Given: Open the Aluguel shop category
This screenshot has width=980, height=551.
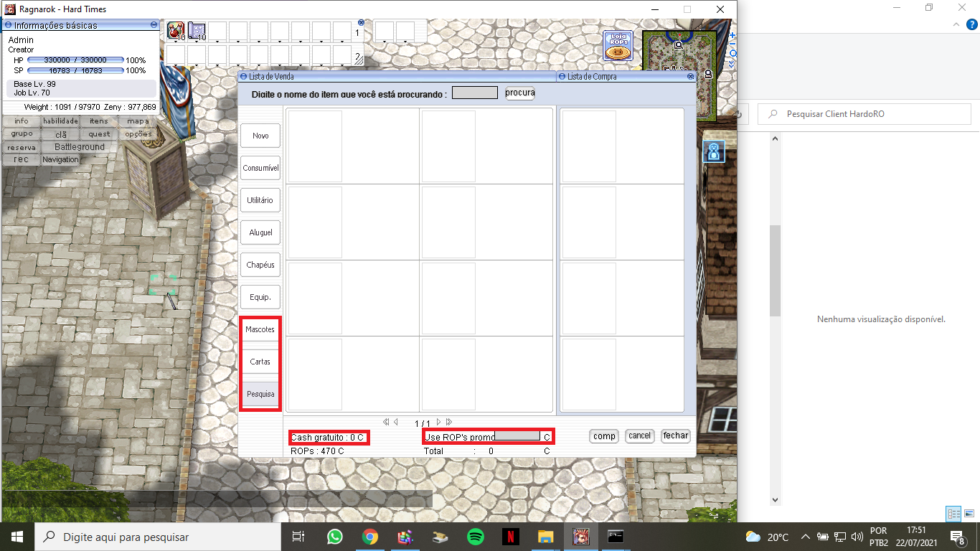Looking at the screenshot, I should pyautogui.click(x=260, y=232).
